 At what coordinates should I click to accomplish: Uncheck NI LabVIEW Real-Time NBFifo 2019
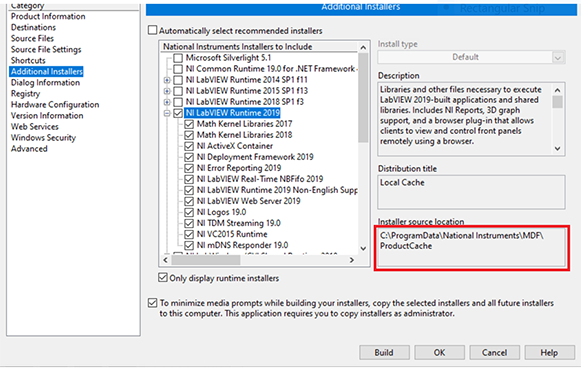pos(189,179)
